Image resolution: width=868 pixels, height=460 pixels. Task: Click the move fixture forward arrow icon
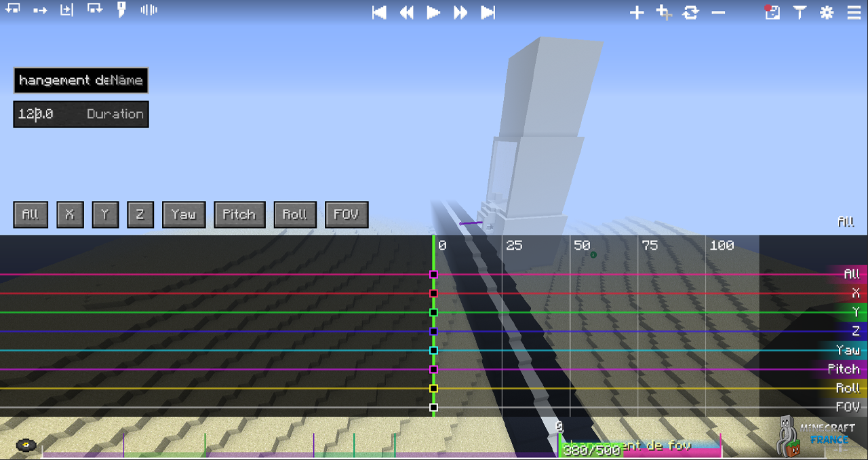coord(40,10)
